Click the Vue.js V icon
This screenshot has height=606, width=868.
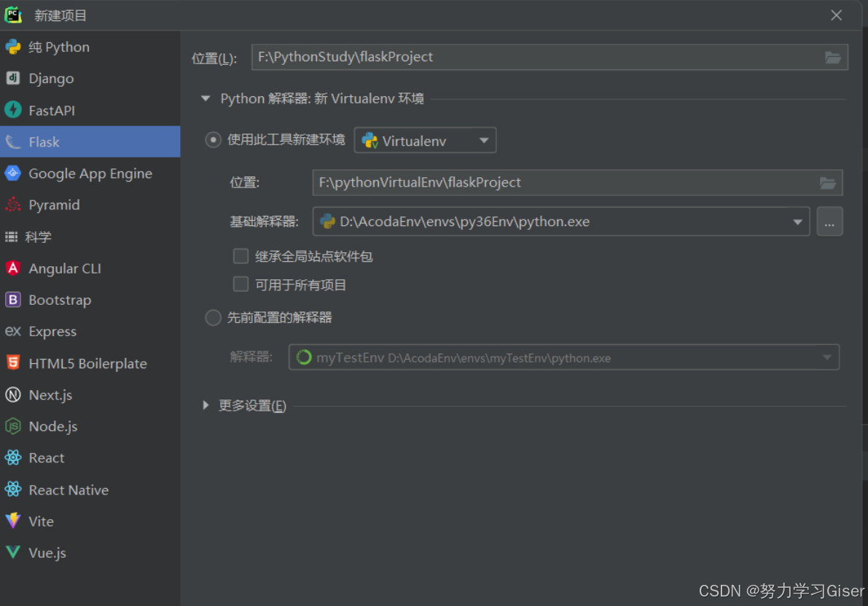coord(13,552)
